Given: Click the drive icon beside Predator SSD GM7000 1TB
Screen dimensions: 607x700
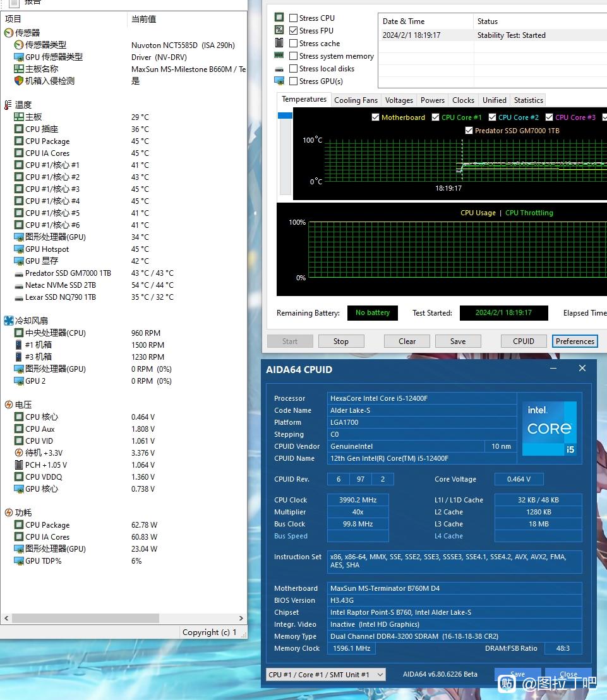Looking at the screenshot, I should tap(19, 273).
